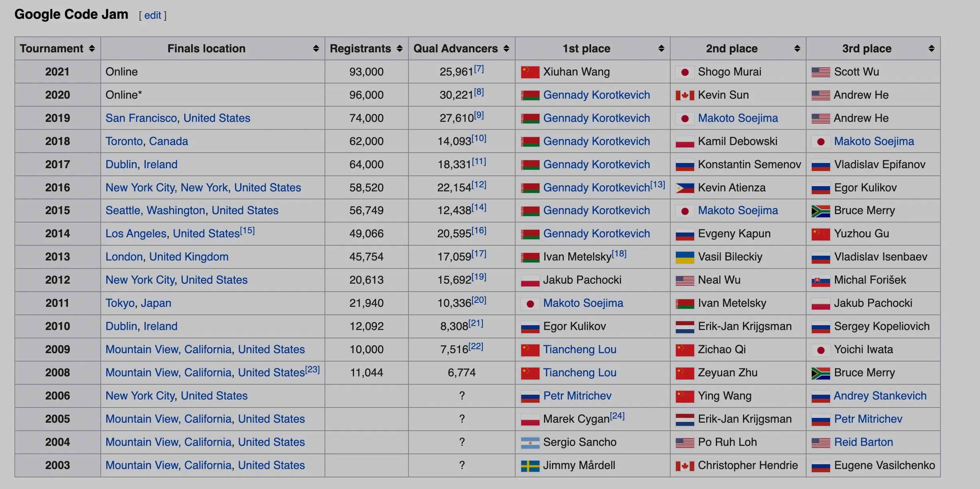Image resolution: width=980 pixels, height=489 pixels.
Task: Select the Google Code Jam heading
Action: click(x=71, y=14)
